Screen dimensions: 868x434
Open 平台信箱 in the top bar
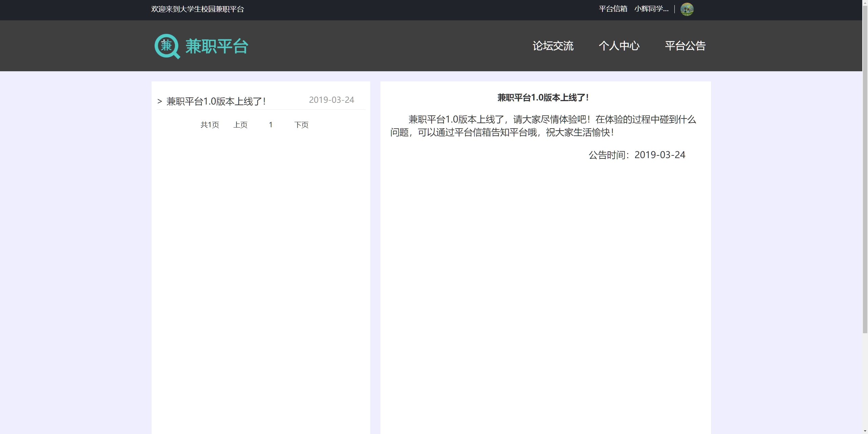pos(613,9)
